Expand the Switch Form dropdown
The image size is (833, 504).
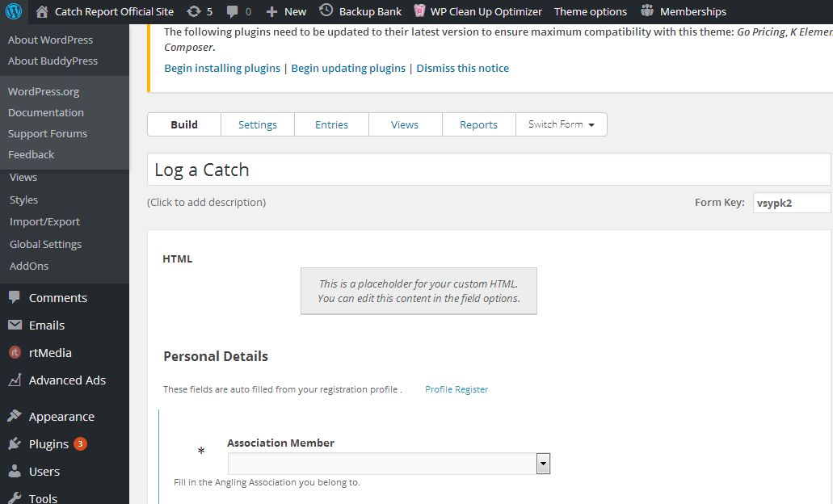click(x=562, y=124)
